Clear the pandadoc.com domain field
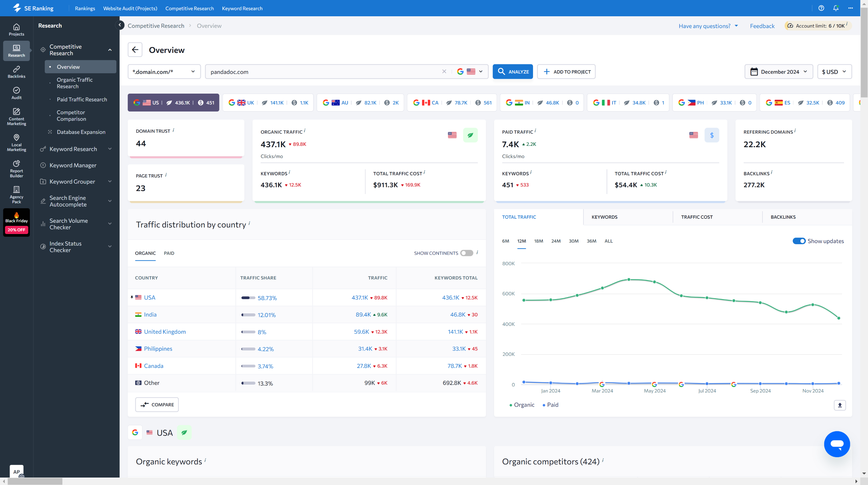868x485 pixels. 444,72
